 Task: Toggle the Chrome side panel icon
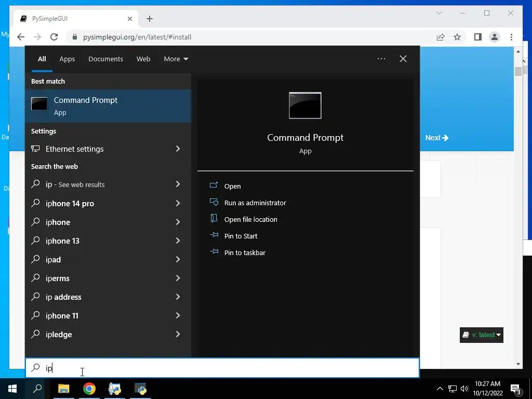(478, 37)
